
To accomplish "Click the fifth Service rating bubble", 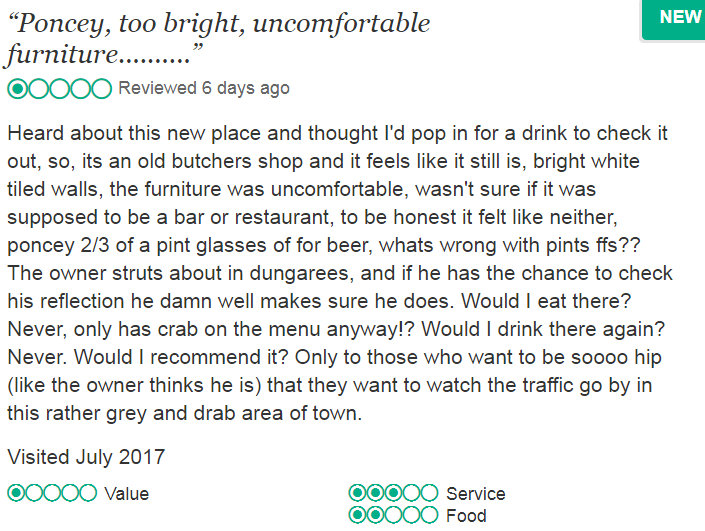I will click(x=429, y=493).
